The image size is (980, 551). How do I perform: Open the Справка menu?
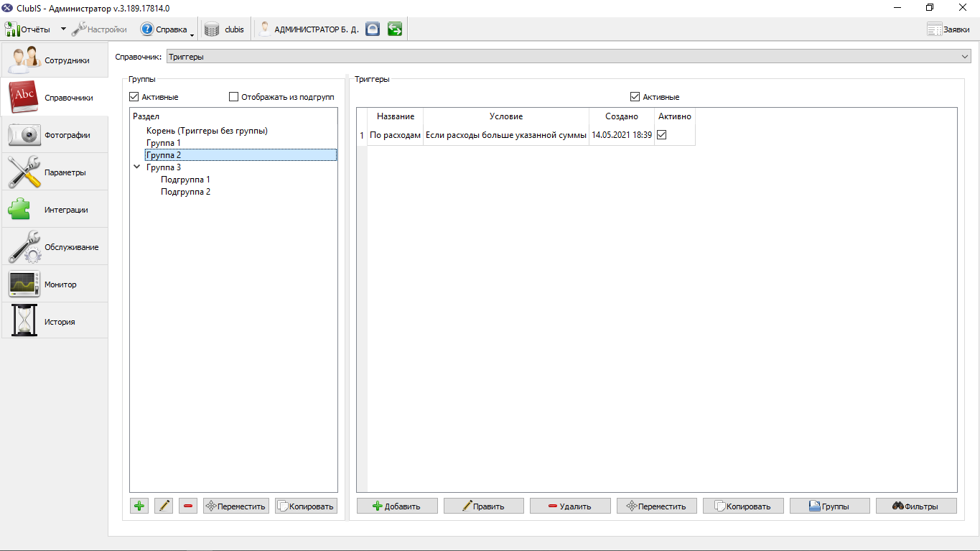tap(167, 29)
